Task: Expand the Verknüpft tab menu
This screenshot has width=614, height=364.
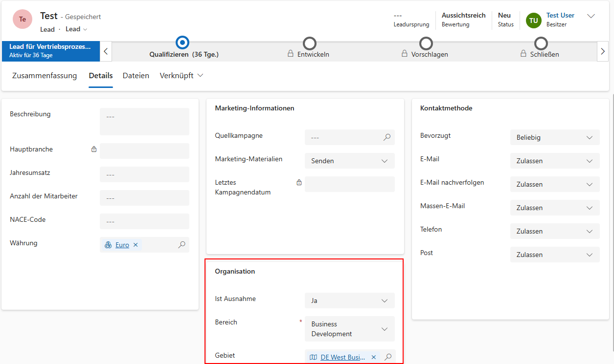Action: (x=181, y=76)
